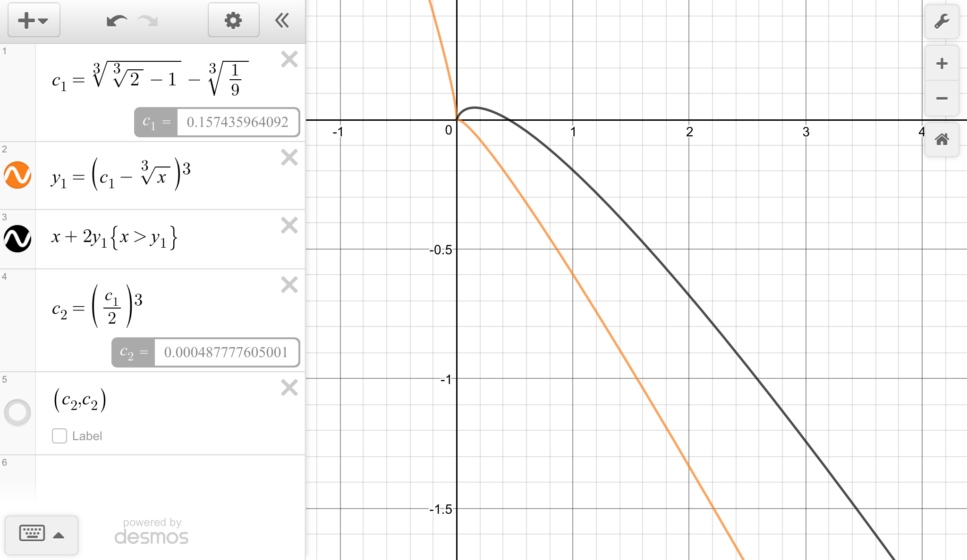967x560 pixels.
Task: Open graph settings gear menu
Action: (x=233, y=20)
